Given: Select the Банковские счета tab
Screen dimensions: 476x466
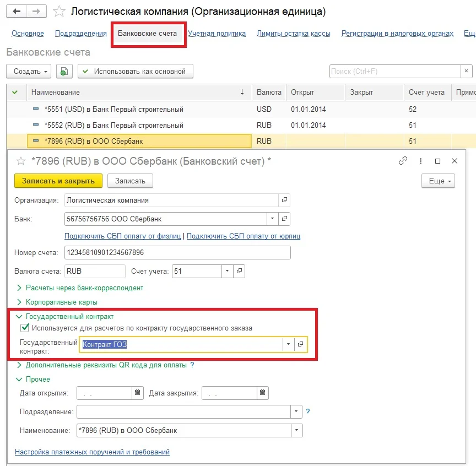Looking at the screenshot, I should (x=147, y=34).
